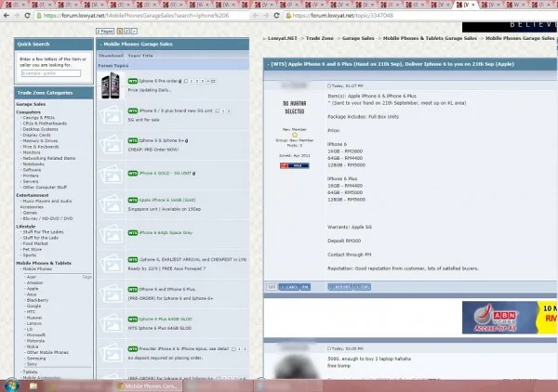Viewport: 558px width, 392px height.
Task: Open the 'iPhone 6 64gb Space Grey' topic
Action: 166,233
